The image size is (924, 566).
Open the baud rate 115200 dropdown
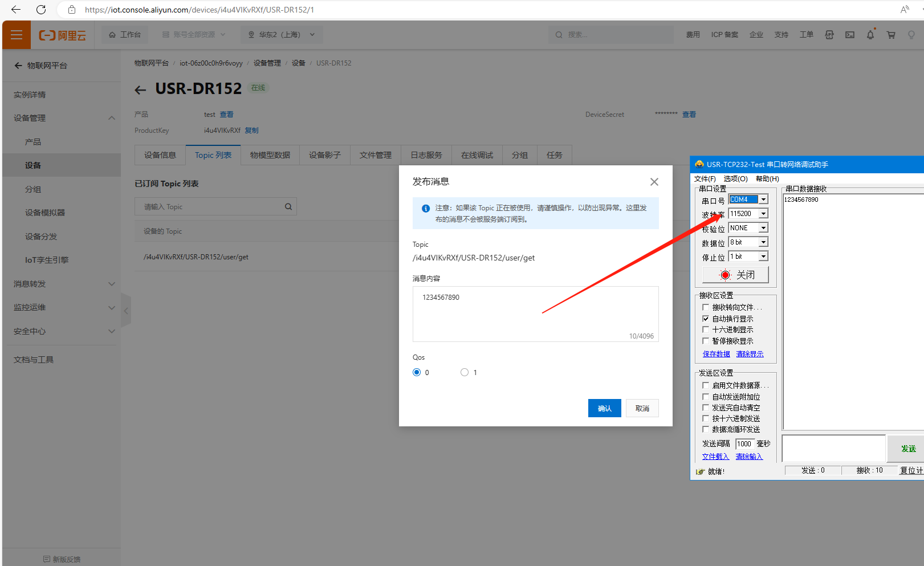[x=763, y=214]
